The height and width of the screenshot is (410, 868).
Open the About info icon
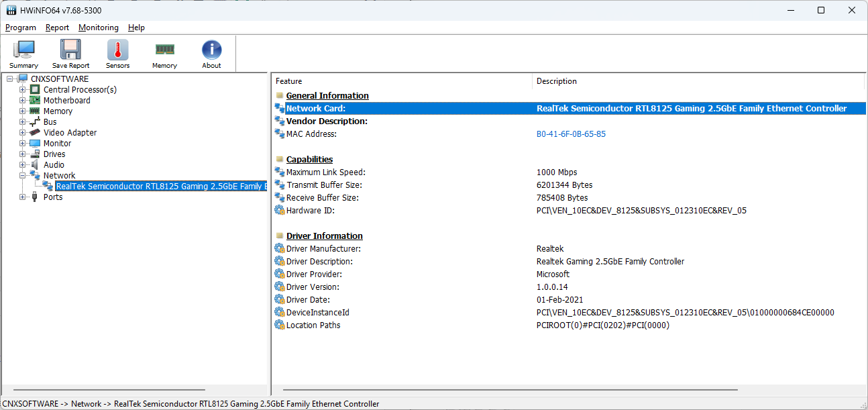tap(211, 50)
